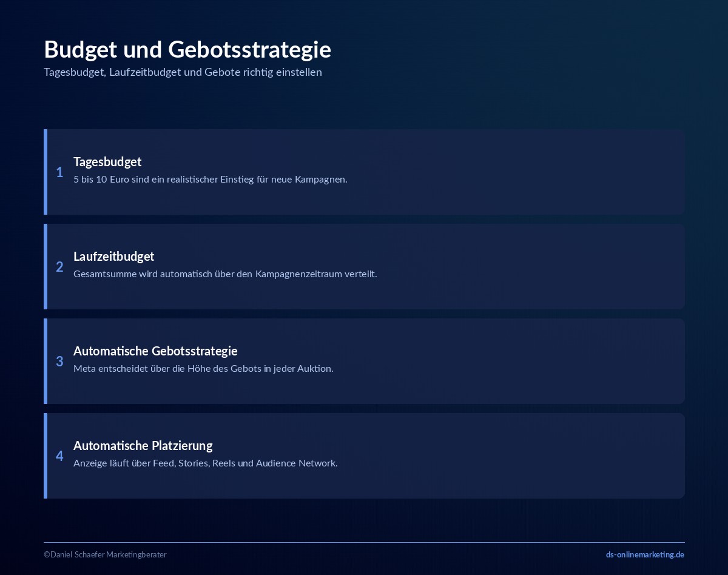This screenshot has height=575, width=728.
Task: Select the 'Automatische Gebotsstrategie' title
Action: coord(155,351)
